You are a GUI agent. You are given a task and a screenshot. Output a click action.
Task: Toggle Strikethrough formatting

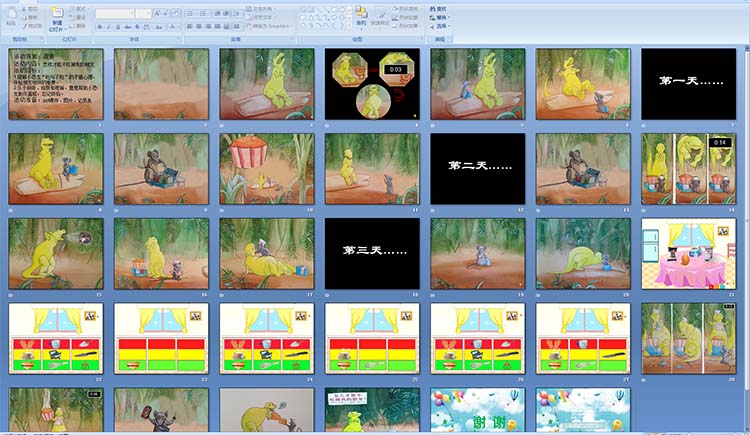[x=127, y=27]
